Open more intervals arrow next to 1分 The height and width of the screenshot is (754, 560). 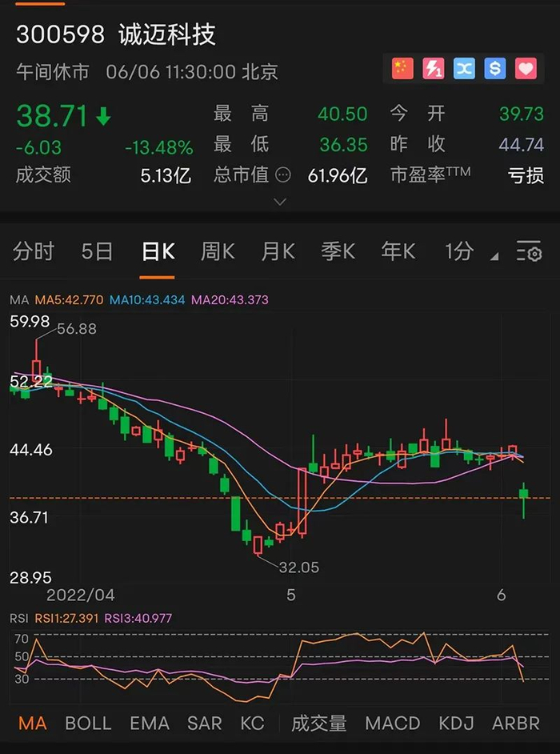[x=494, y=257]
